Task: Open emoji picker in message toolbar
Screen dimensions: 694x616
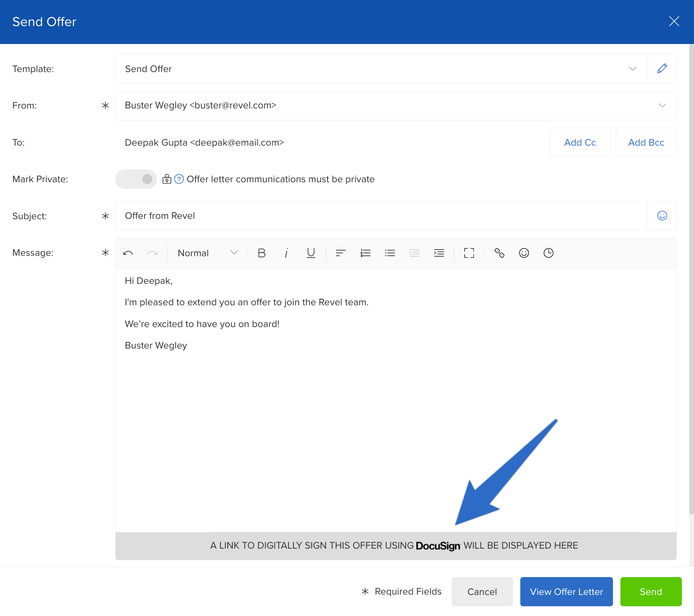Action: (x=524, y=253)
